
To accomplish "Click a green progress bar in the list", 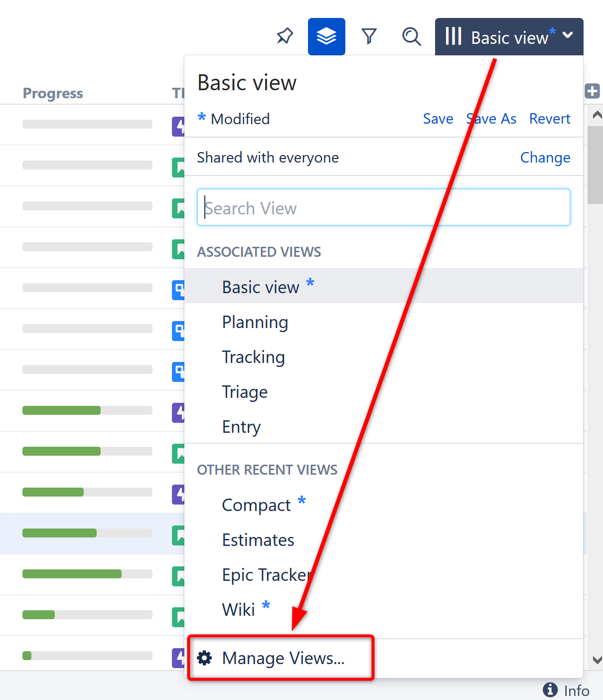I will coord(61,410).
